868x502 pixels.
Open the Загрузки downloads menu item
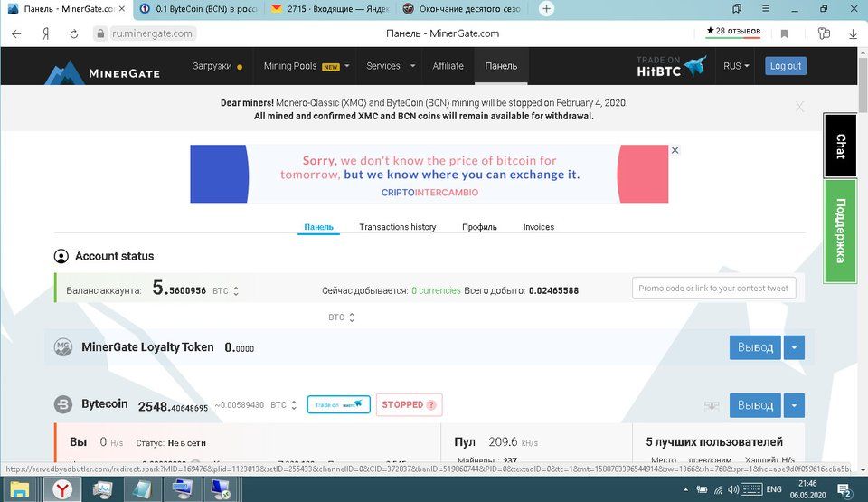(217, 66)
